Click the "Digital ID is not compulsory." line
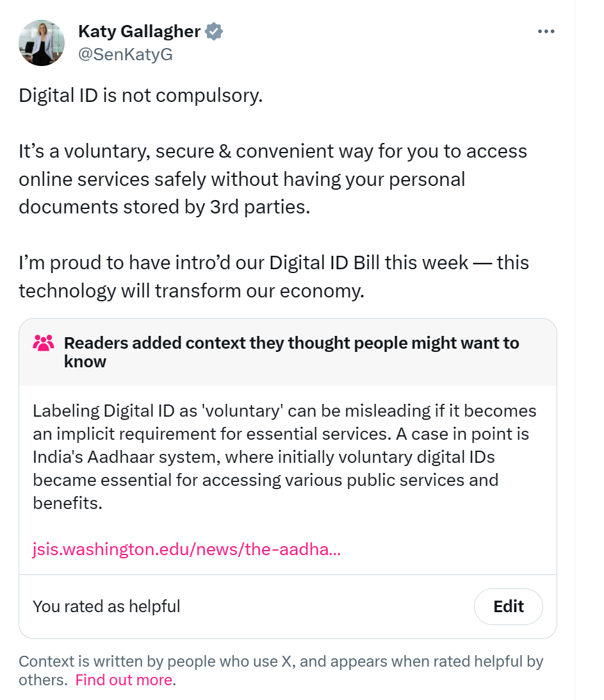The image size is (604, 700). click(141, 96)
